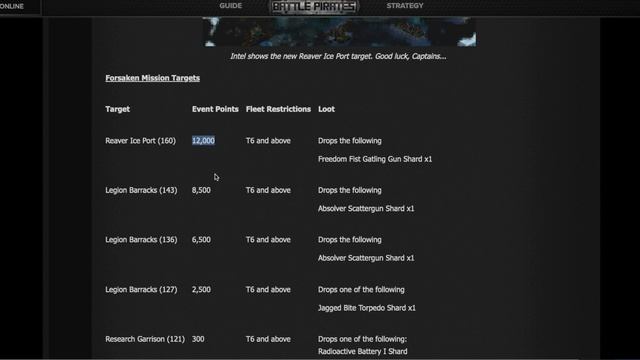Open the STRATEGY menu item
Viewport: 640px width, 360px height.
405,6
